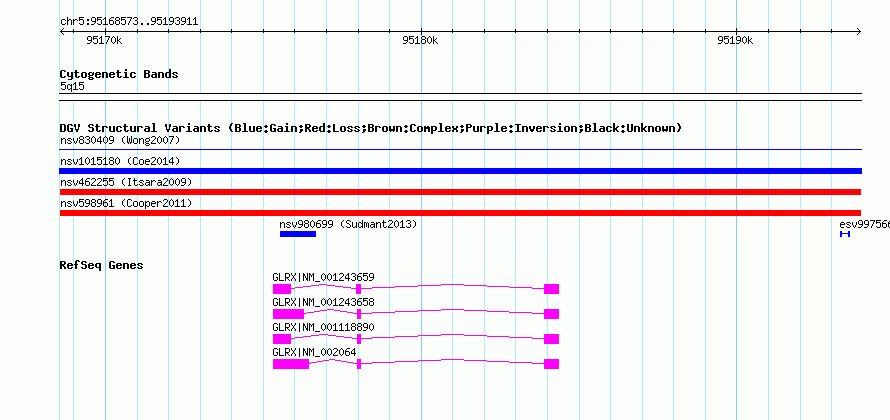Image resolution: width=890 pixels, height=420 pixels.
Task: Select the 95170k ruler position label
Action: click(104, 40)
